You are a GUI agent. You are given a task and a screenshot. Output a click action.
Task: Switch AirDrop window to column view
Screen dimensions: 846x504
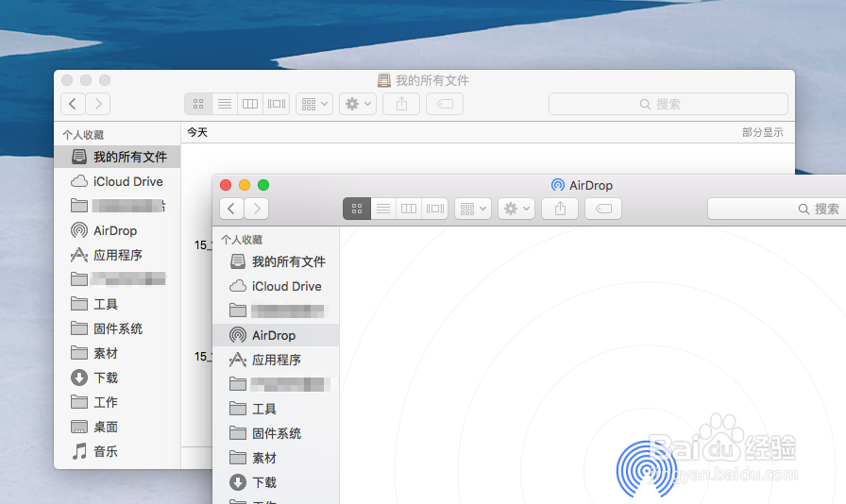point(409,209)
